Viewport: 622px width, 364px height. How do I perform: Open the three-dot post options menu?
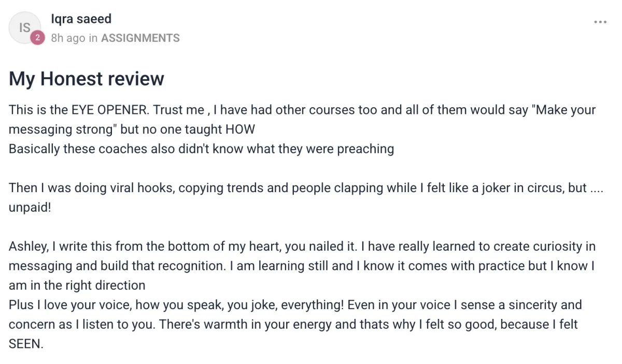pyautogui.click(x=600, y=22)
